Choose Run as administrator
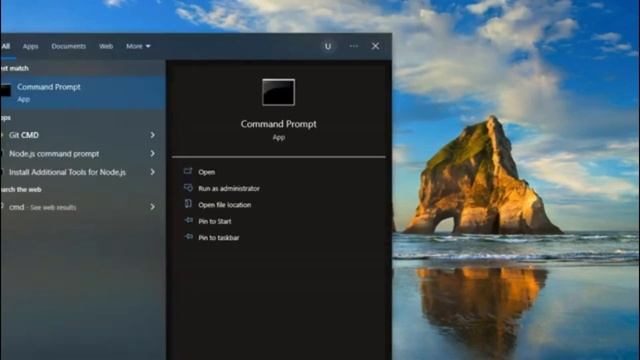The height and width of the screenshot is (360, 640). click(x=229, y=189)
